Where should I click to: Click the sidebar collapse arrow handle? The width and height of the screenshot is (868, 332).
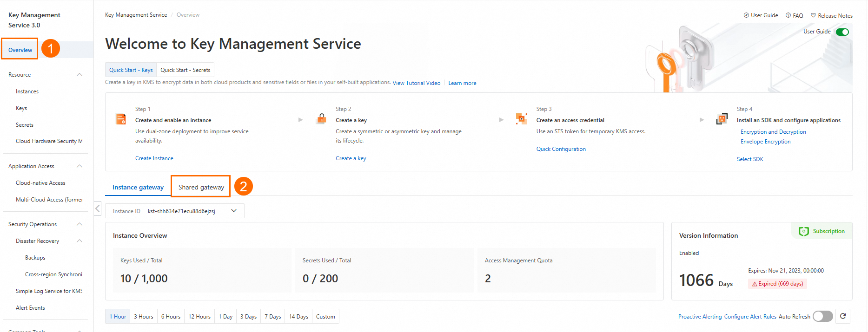tap(98, 208)
